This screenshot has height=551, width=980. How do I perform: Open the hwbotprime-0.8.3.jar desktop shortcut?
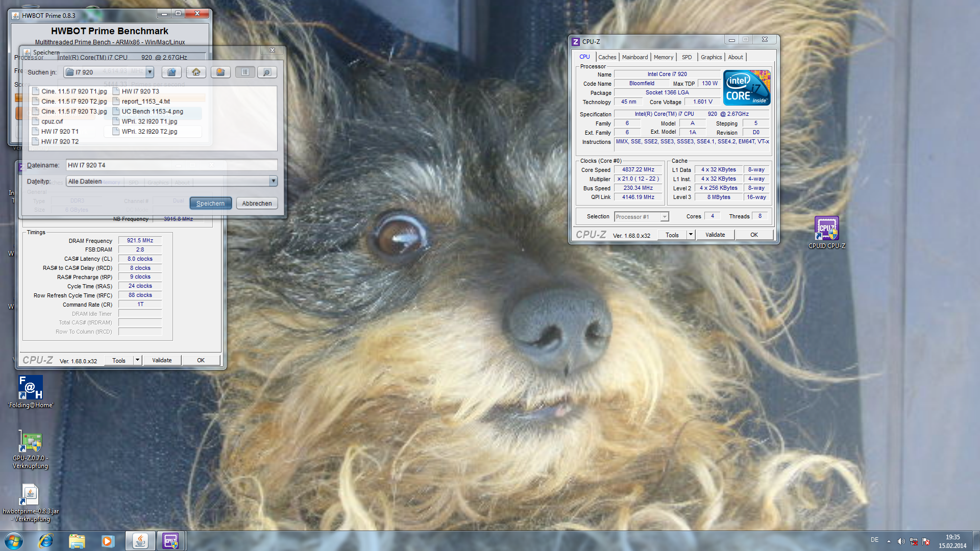click(x=31, y=503)
